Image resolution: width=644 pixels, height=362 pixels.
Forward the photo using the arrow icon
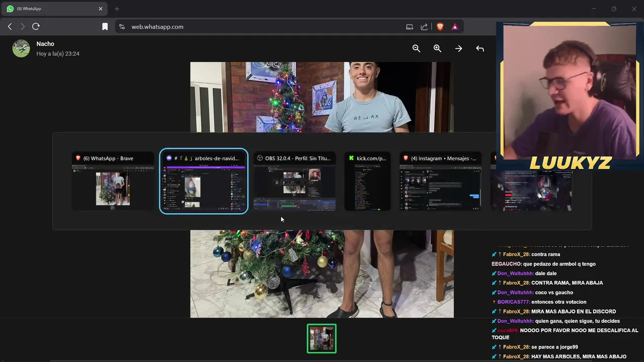458,48
